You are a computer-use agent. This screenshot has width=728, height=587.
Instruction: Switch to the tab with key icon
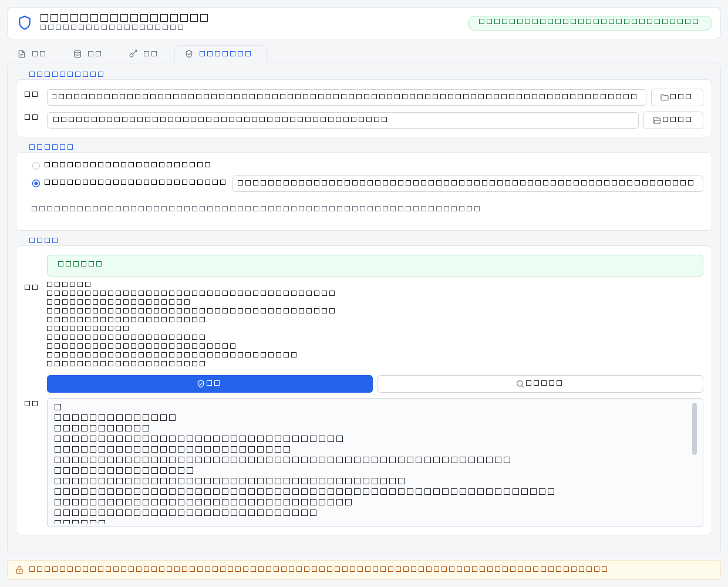tap(143, 54)
